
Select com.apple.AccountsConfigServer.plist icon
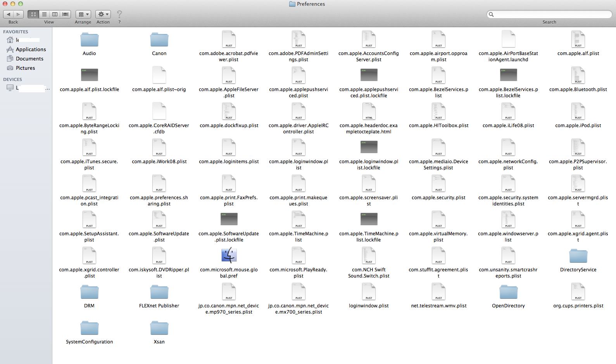[x=369, y=39]
